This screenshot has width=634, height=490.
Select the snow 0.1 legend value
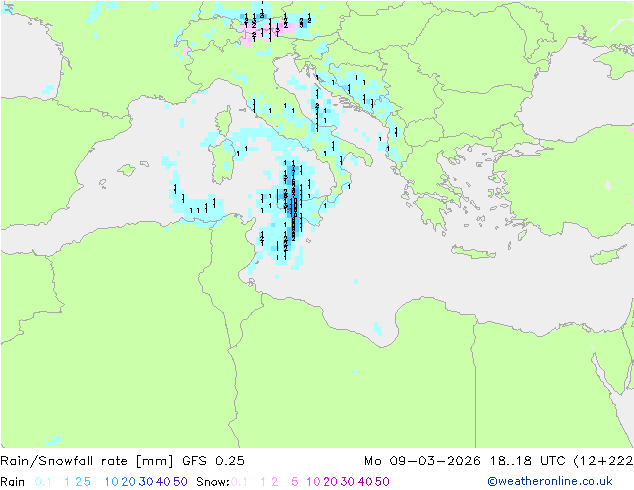point(239,482)
